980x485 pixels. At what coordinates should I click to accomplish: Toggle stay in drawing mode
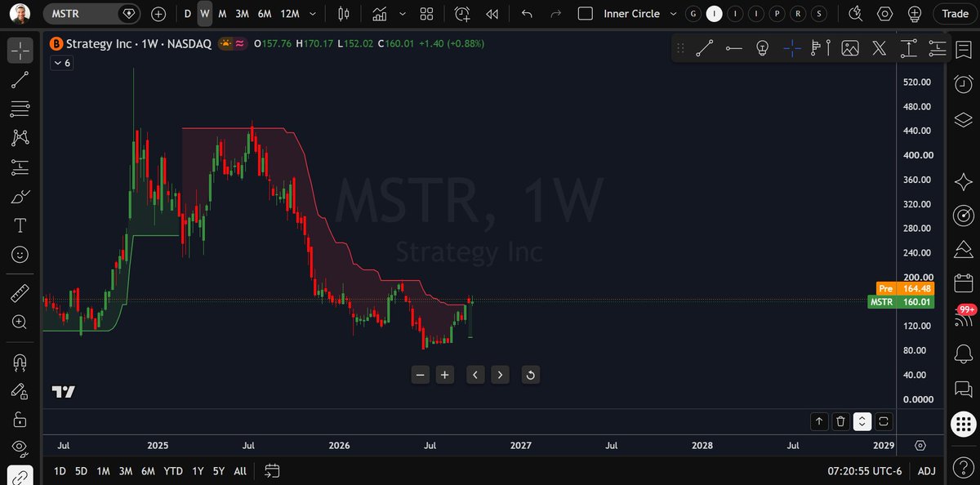[20, 391]
